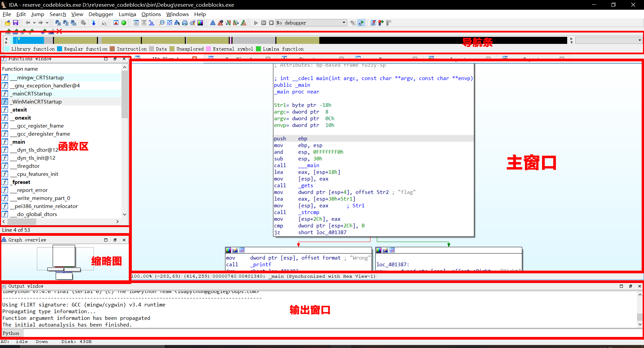
Task: Open the Windows menu
Action: point(177,14)
